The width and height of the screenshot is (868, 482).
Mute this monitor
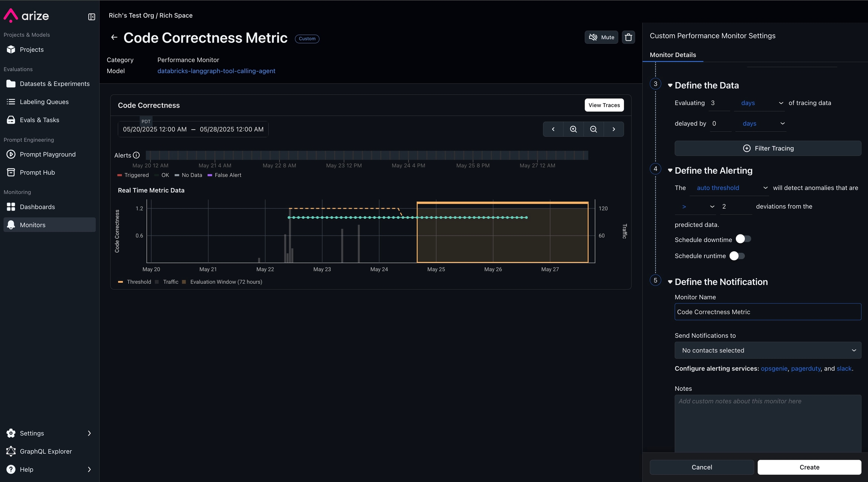(x=601, y=37)
